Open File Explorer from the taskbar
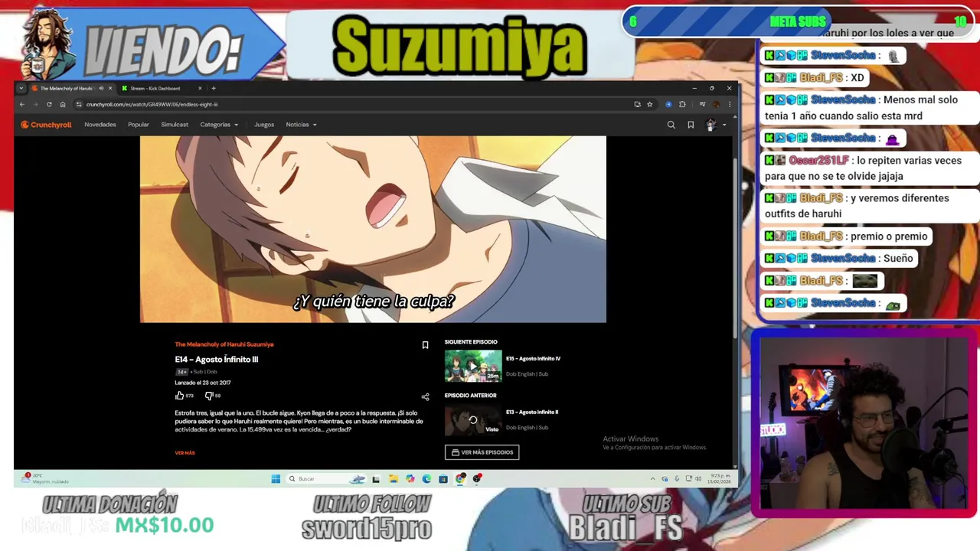980x551 pixels. [393, 479]
